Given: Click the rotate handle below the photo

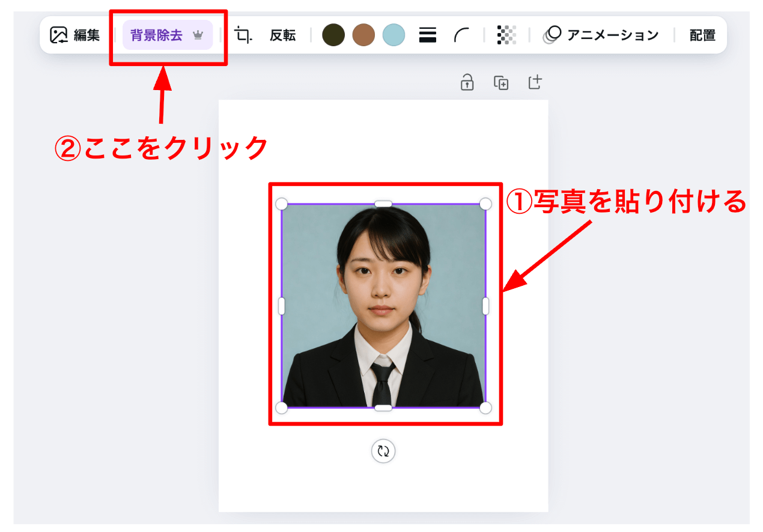Looking at the screenshot, I should (x=383, y=451).
